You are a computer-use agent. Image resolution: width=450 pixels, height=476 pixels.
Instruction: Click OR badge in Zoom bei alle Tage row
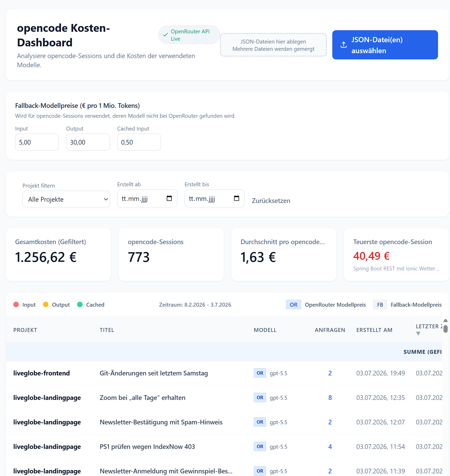(260, 397)
